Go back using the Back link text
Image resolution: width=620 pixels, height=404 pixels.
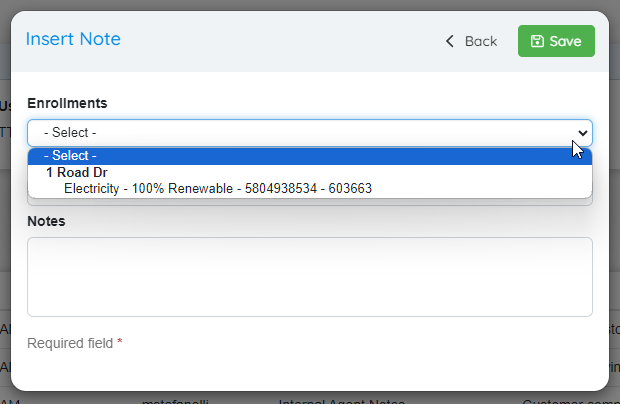click(481, 41)
